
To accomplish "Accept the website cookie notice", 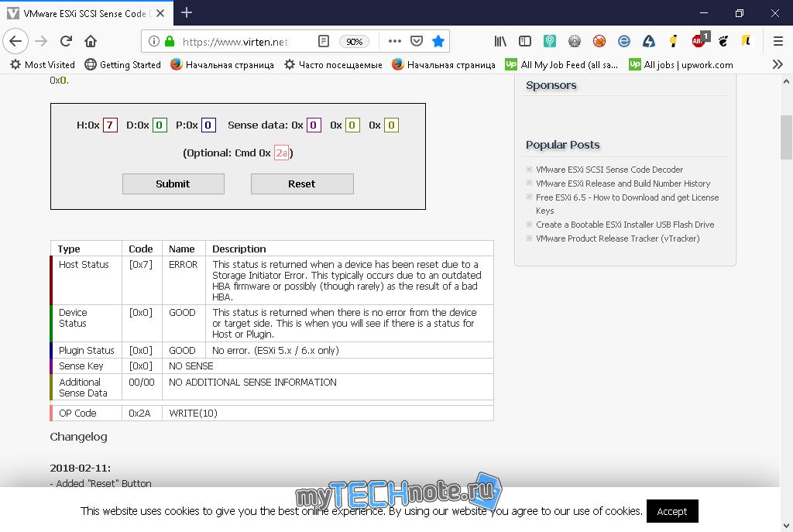I will click(x=672, y=511).
